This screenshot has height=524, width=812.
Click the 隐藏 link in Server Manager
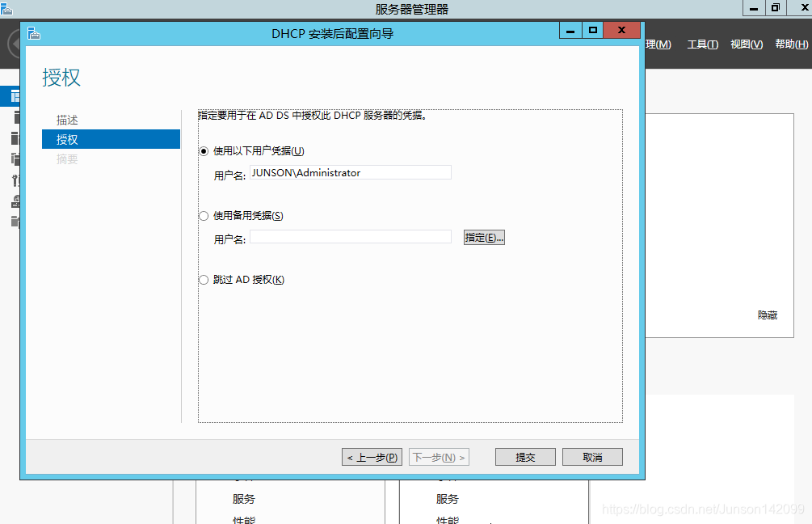[768, 315]
